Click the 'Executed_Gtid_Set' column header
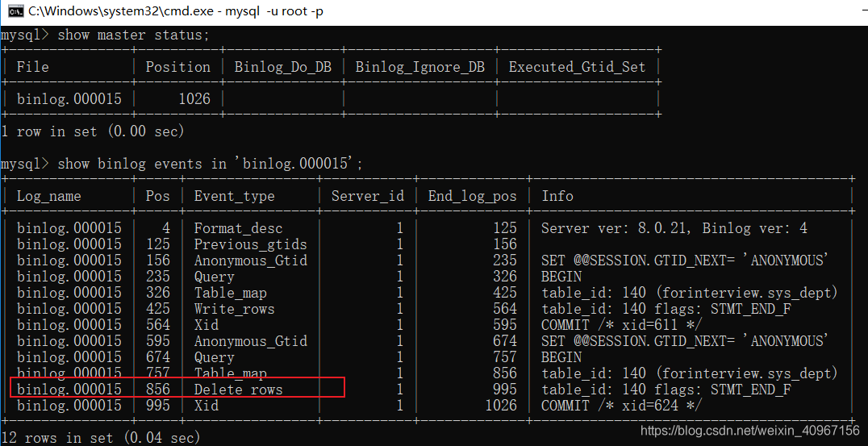 tap(577, 68)
